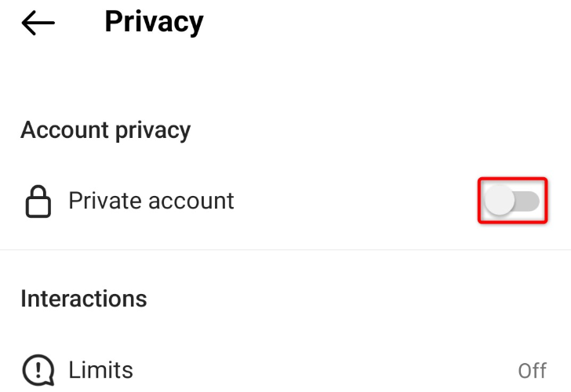Enable the Private account toggle switch
This screenshot has width=571, height=392.
coord(513,201)
